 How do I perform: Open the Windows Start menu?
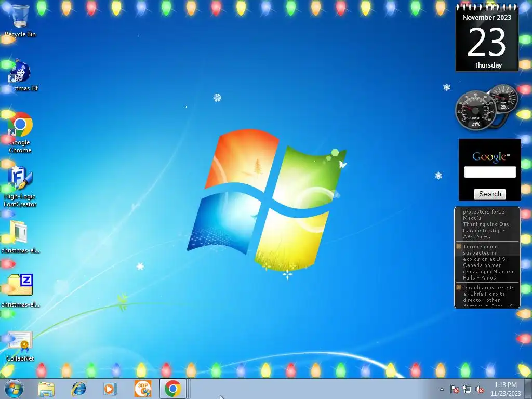click(x=14, y=389)
